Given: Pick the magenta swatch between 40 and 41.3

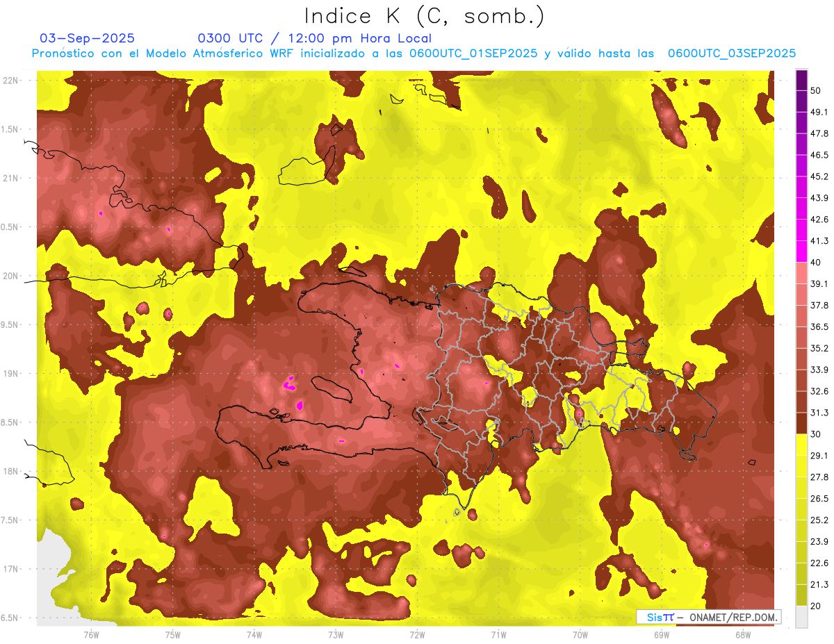Looking at the screenshot, I should [x=801, y=251].
